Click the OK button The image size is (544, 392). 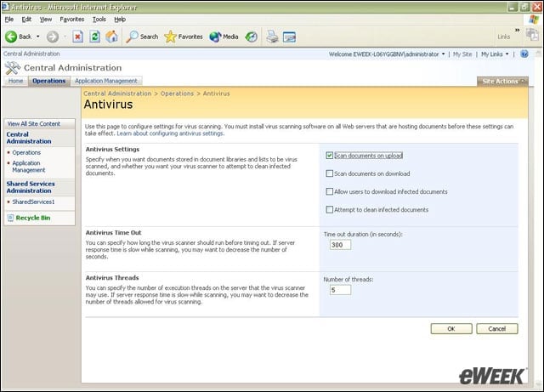(451, 329)
